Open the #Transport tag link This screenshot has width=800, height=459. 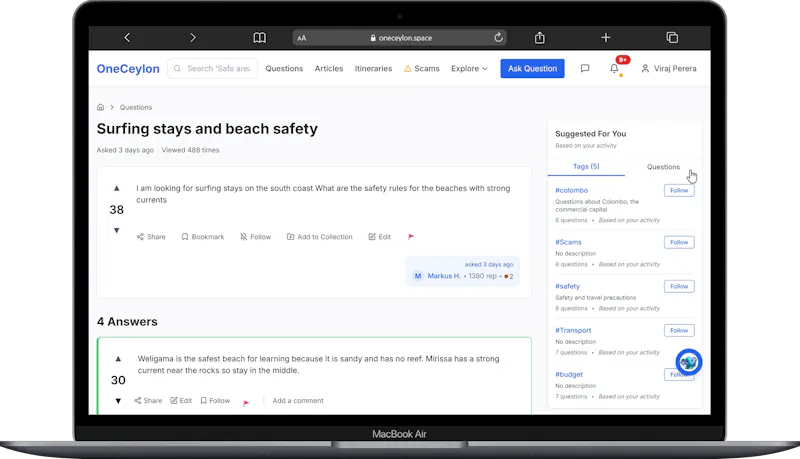[x=573, y=330]
